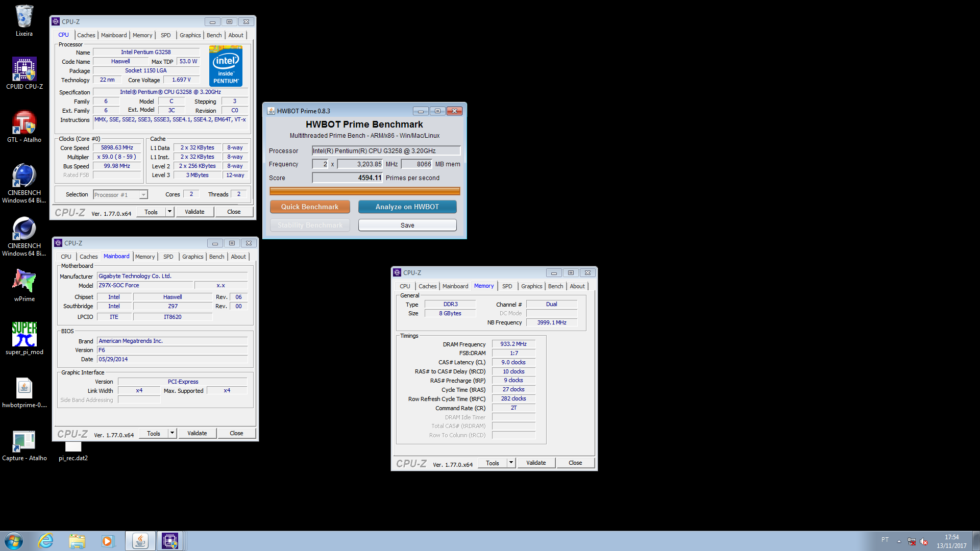
Task: Click the 8066 MB mem field
Action: pos(416,164)
